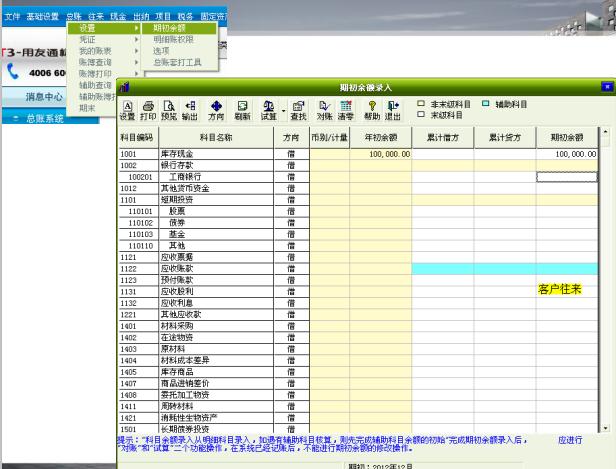Select 期末 in the 总账 menu
This screenshot has width=616, height=469.
pos(87,108)
